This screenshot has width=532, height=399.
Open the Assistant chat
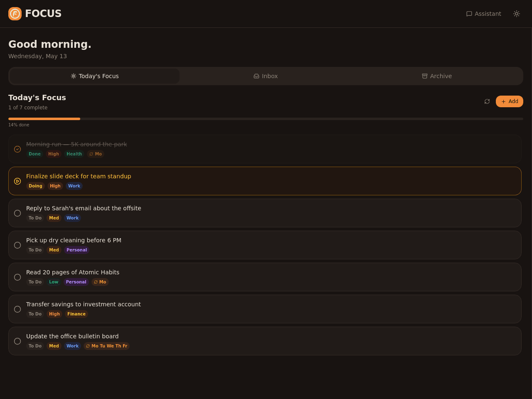[x=484, y=14]
